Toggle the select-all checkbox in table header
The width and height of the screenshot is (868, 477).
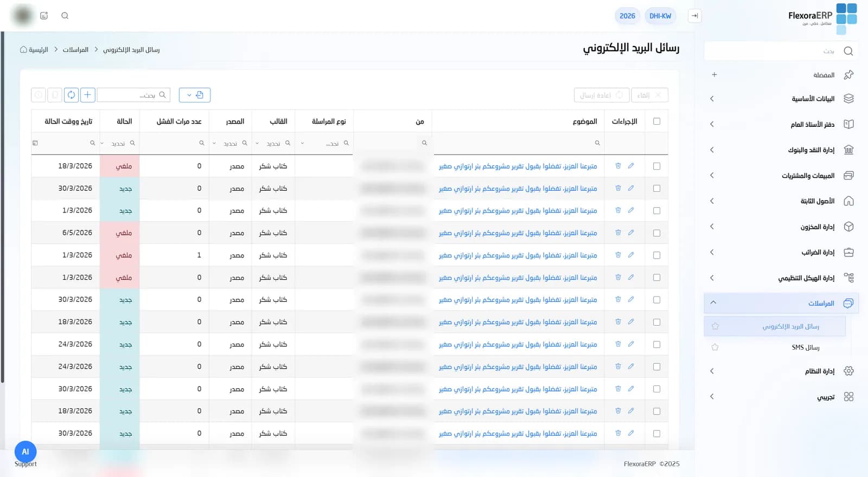pyautogui.click(x=656, y=121)
